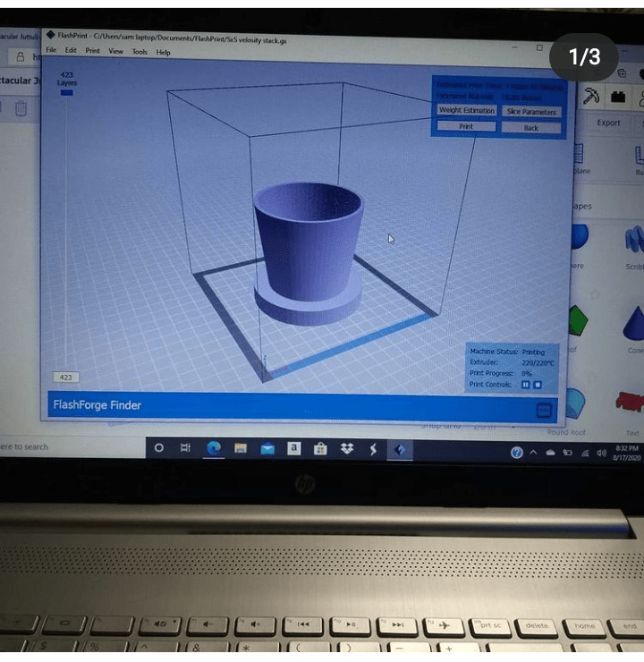Select the Cone shape in Tinkercad

[x=634, y=324]
